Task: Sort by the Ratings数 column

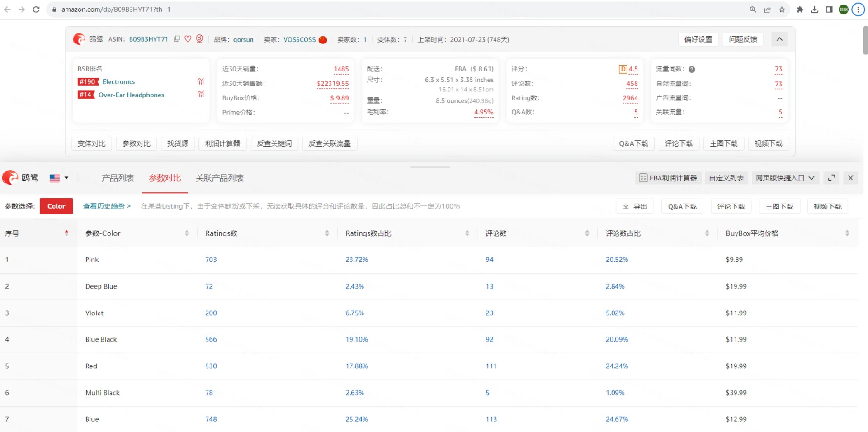Action: click(327, 233)
